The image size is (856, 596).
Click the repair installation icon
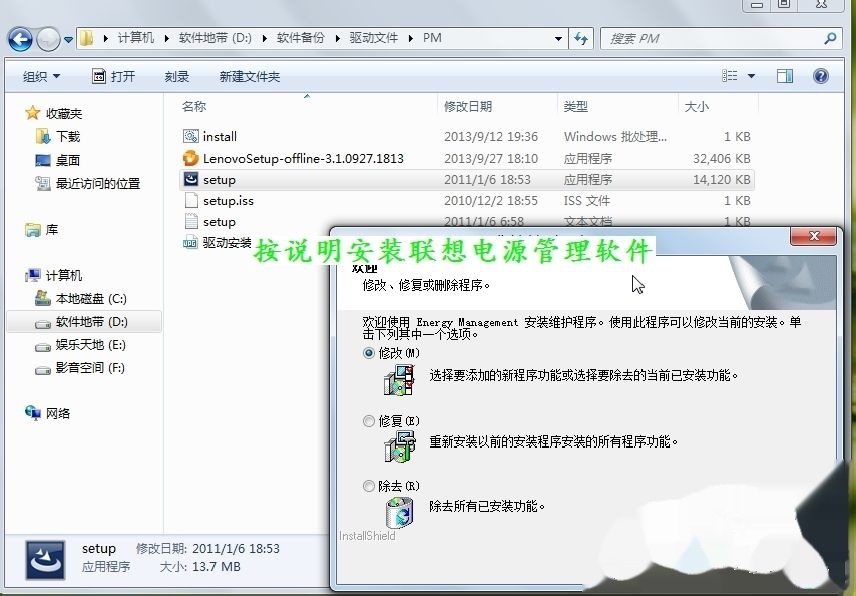[x=400, y=446]
